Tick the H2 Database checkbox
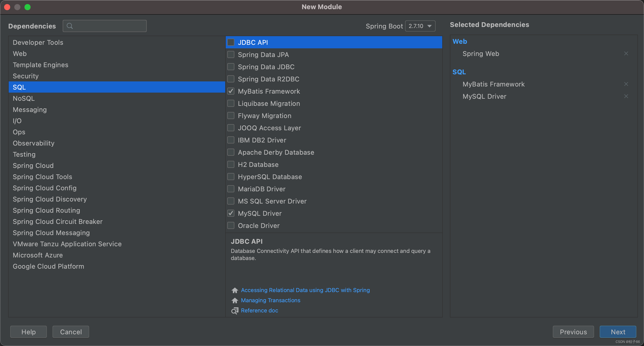 point(231,165)
